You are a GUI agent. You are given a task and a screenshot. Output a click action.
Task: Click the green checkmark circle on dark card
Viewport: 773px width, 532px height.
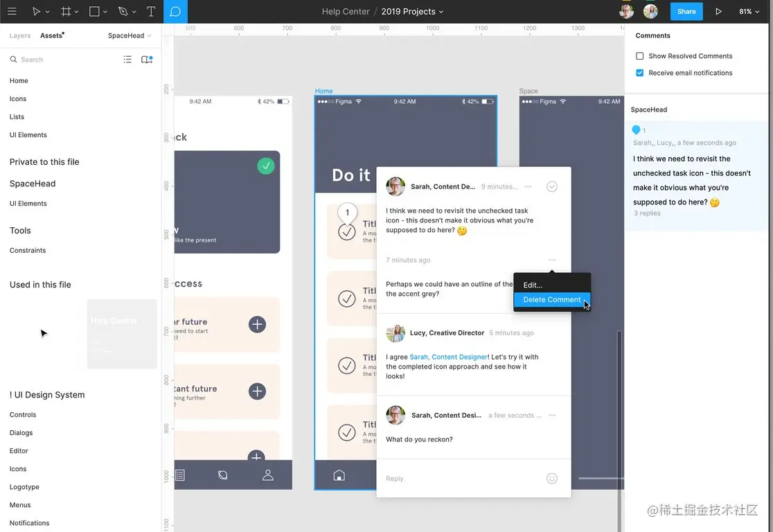[x=266, y=166]
